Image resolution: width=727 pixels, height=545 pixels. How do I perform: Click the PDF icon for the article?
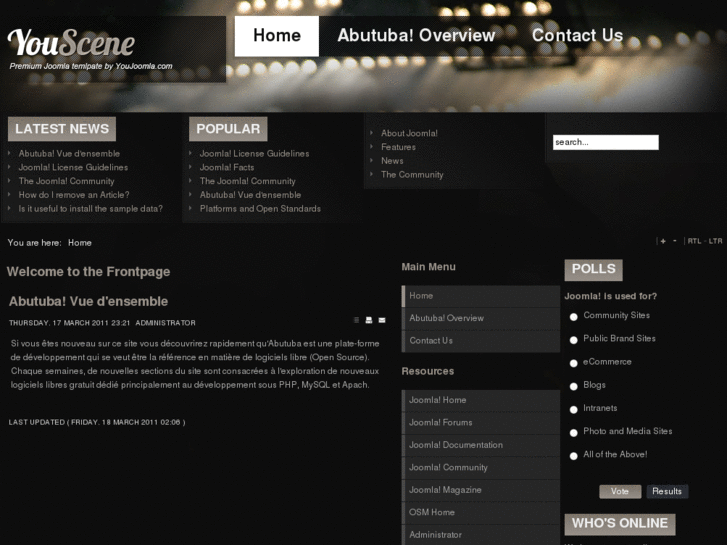click(x=356, y=320)
